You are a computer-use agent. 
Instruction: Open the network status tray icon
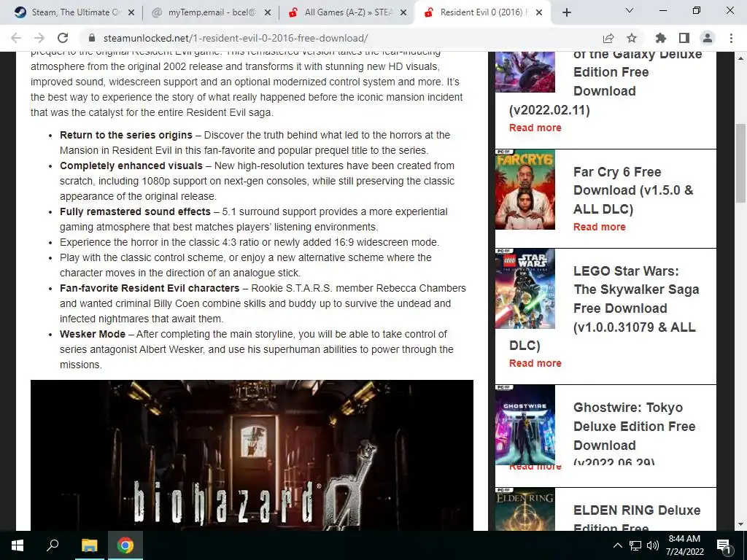click(x=635, y=545)
